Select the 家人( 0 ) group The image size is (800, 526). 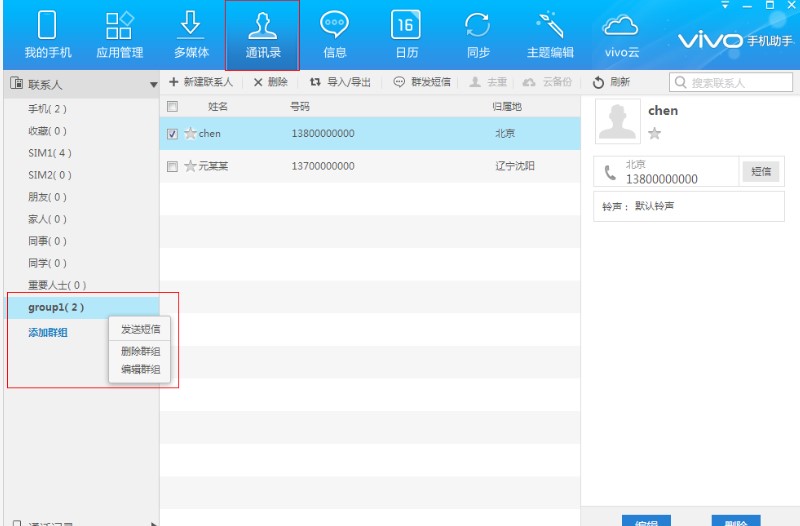pos(47,219)
